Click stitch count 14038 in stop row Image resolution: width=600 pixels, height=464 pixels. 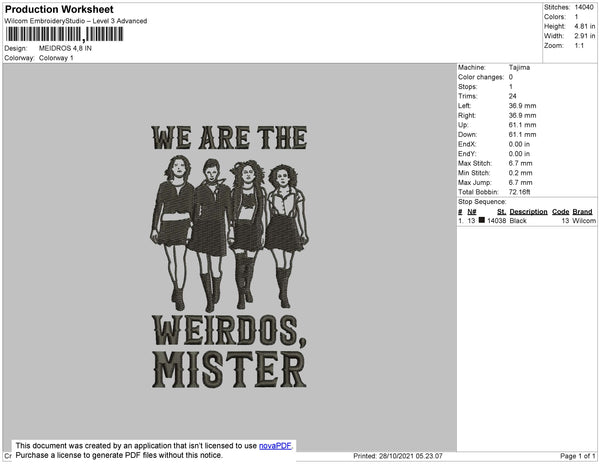pos(496,221)
